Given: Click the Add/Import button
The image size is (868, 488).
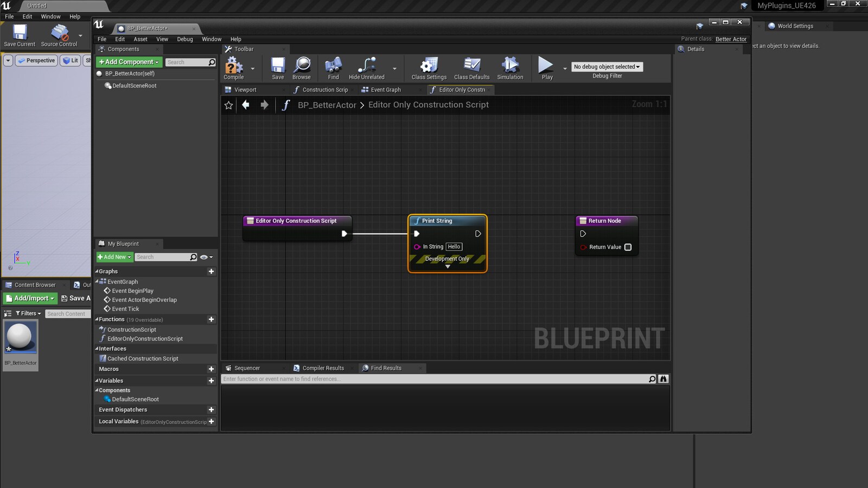Looking at the screenshot, I should pyautogui.click(x=30, y=298).
